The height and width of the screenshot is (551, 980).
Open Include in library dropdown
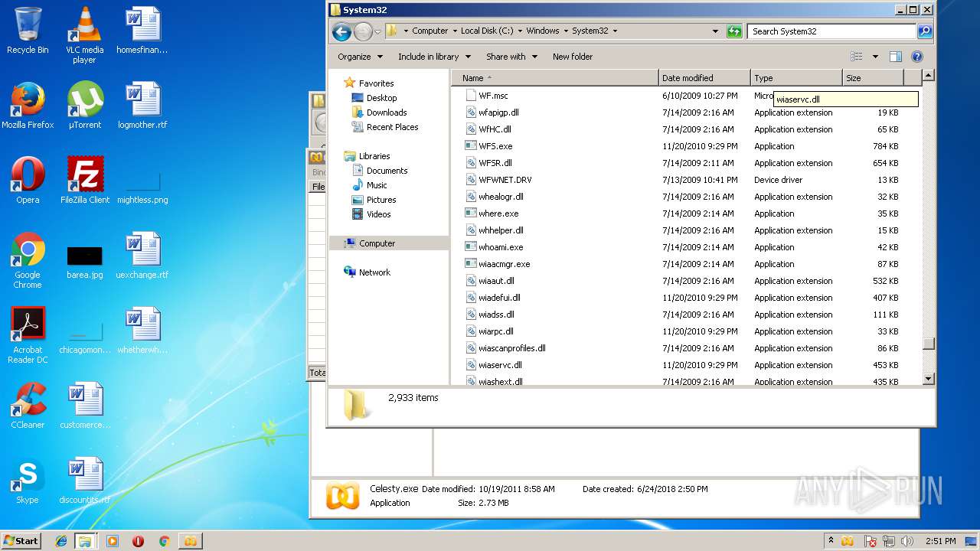pos(433,57)
